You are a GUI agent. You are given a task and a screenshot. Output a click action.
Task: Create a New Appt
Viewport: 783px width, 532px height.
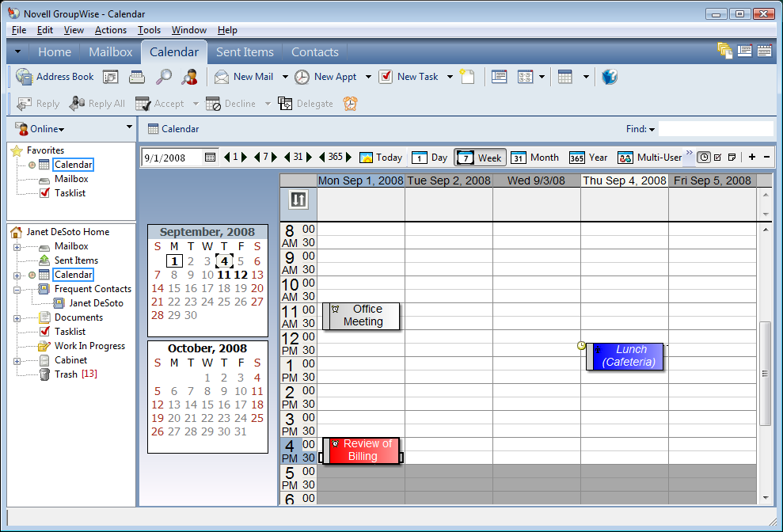point(325,77)
